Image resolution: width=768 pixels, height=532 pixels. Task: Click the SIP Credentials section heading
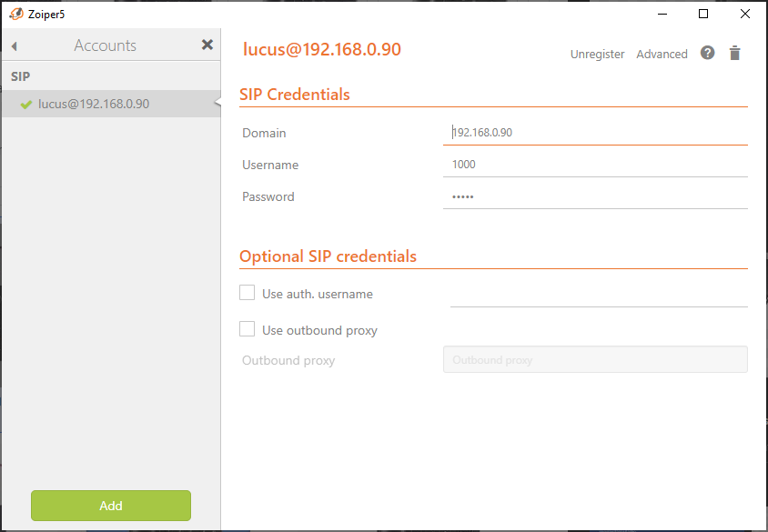(295, 94)
